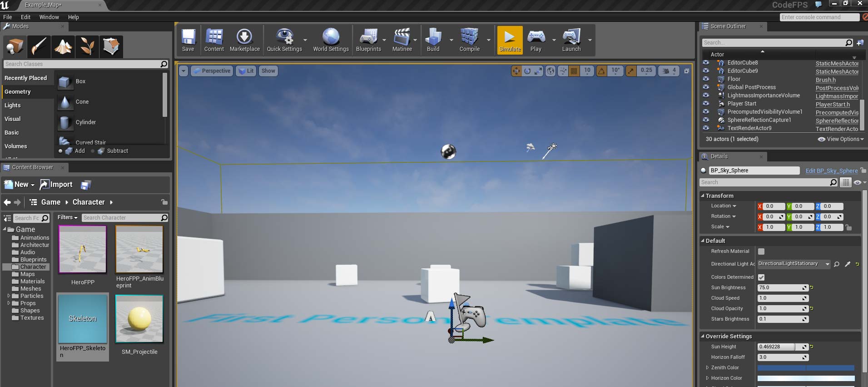This screenshot has height=387, width=868.
Task: Open the Window menu
Action: coord(49,17)
